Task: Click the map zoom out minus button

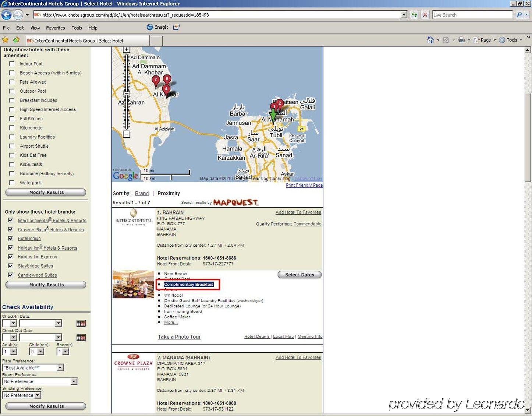Action: tap(127, 134)
